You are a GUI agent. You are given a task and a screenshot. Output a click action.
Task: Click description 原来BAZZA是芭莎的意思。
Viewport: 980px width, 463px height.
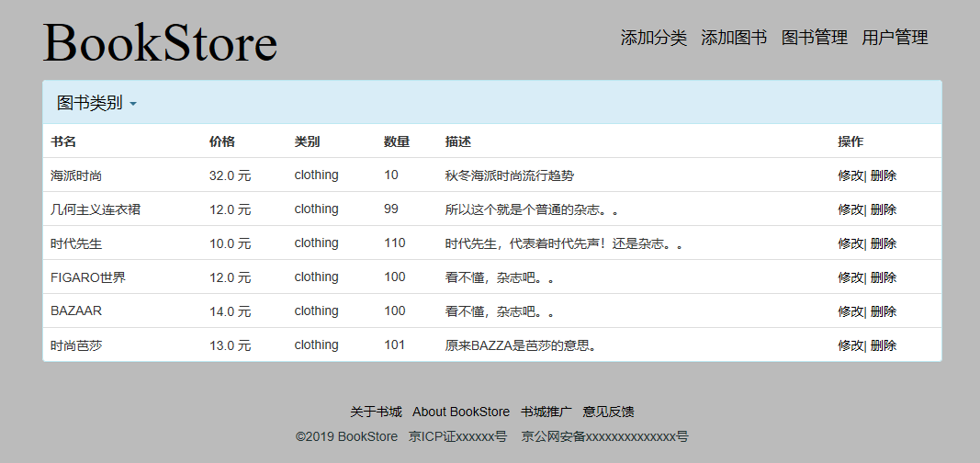point(521,344)
